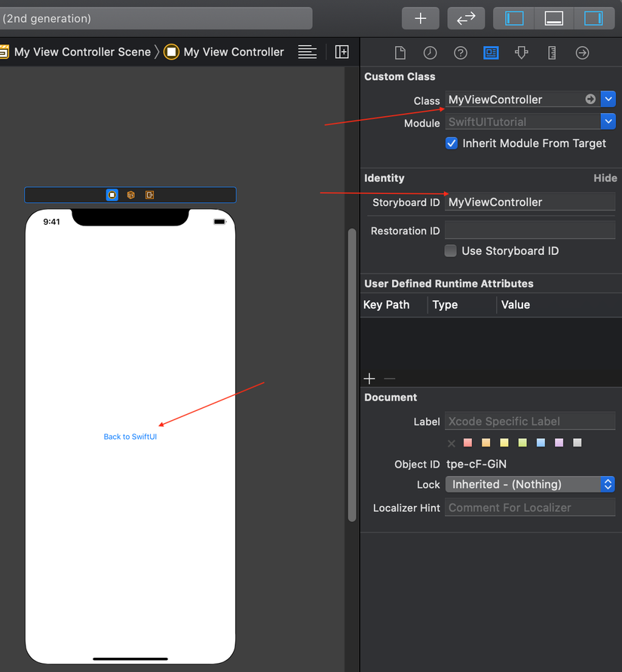622x672 pixels.
Task: Enable Use Storyboard ID checkbox
Action: pos(451,251)
